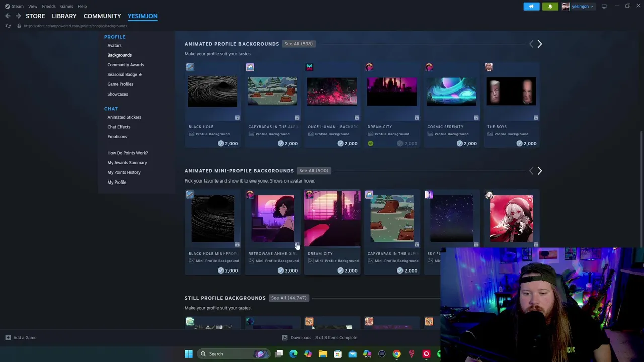The image size is (644, 362).
Task: Open the YESIMJON profile tab
Action: click(x=142, y=16)
